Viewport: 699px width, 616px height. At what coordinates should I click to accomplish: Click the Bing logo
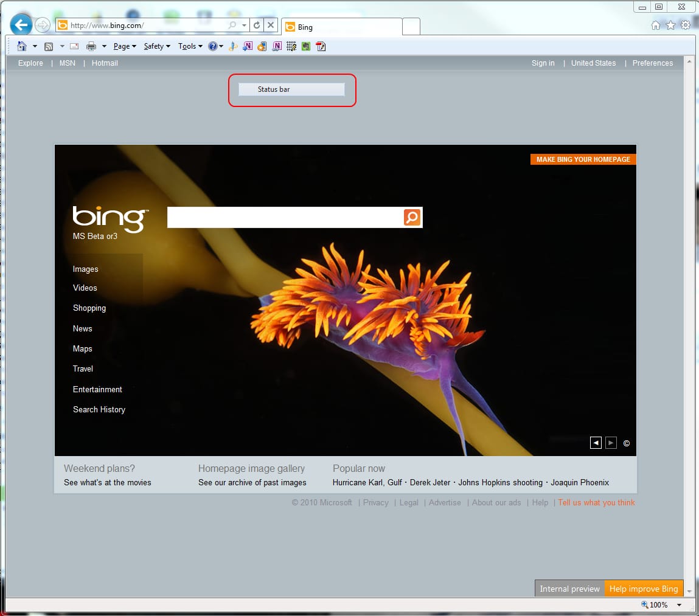110,218
